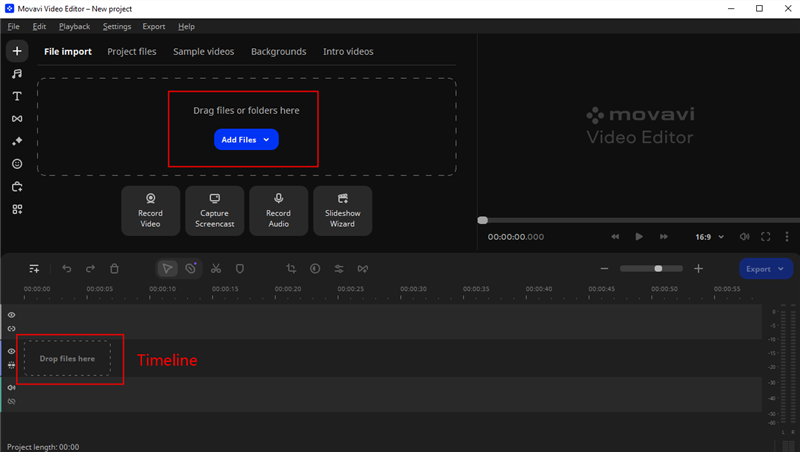Open the Sounds music note panel
Image resolution: width=800 pixels, height=452 pixels.
point(17,73)
